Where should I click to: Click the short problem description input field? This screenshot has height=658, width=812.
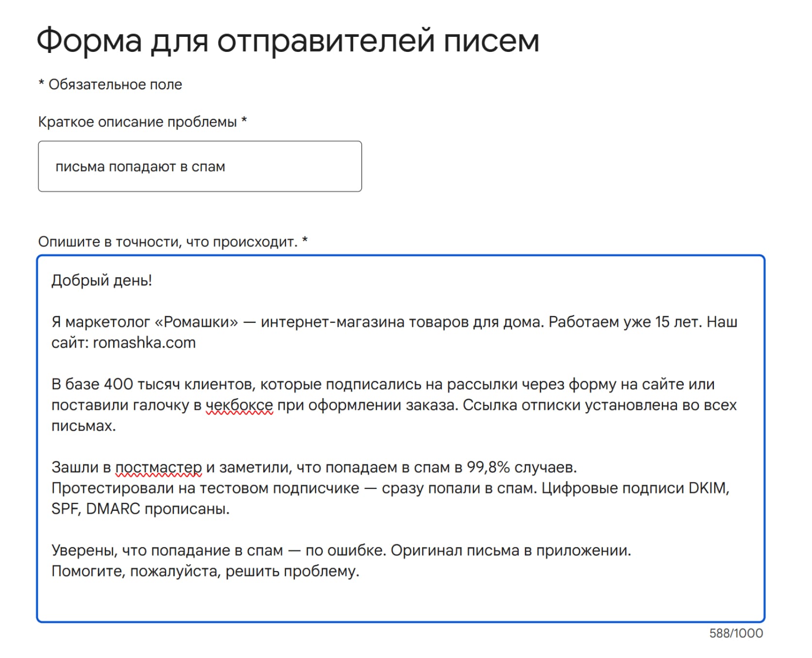(200, 167)
